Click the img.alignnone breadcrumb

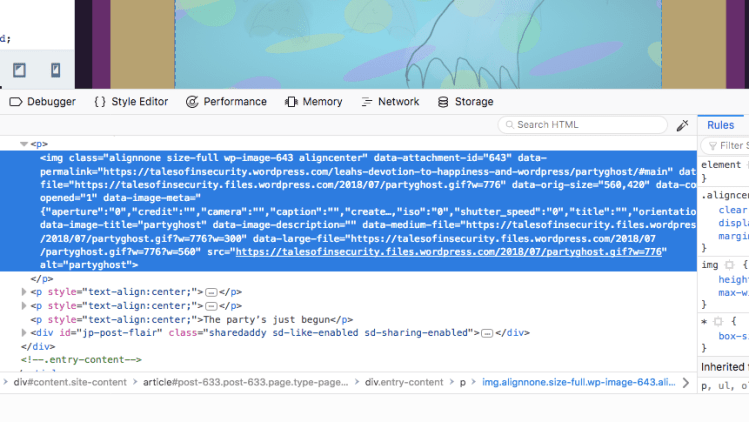[x=578, y=382]
